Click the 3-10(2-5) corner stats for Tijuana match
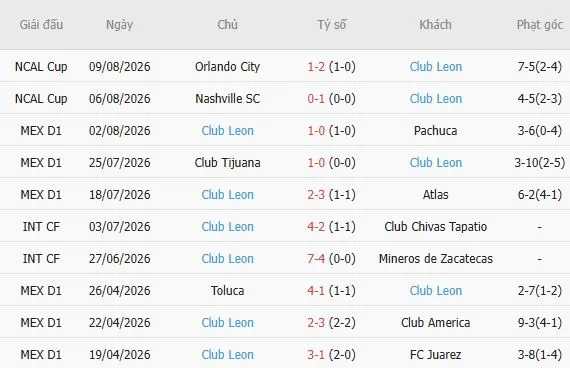Image resolution: width=570 pixels, height=368 pixels. click(x=540, y=163)
